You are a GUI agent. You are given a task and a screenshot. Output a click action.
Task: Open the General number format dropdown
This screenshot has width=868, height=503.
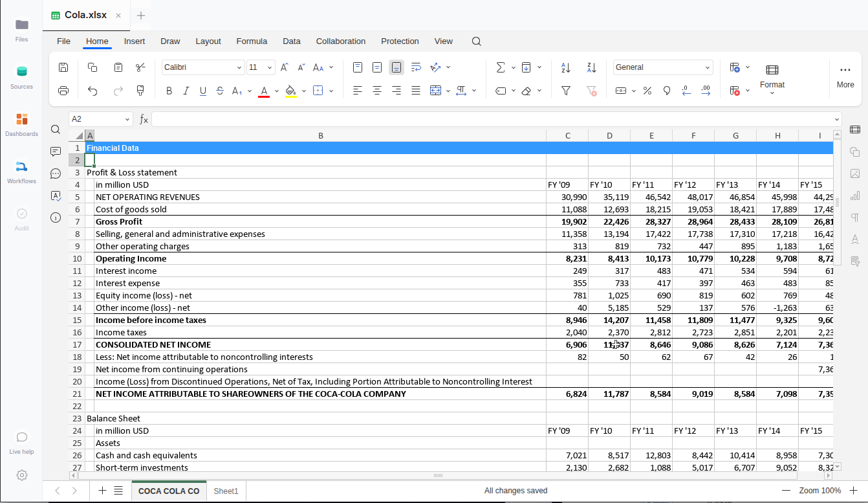(708, 67)
